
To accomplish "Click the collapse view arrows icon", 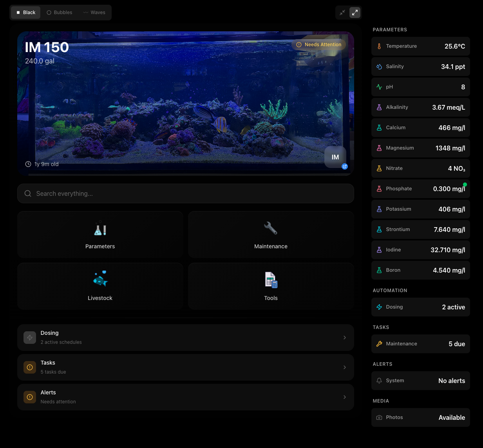I will pos(342,13).
